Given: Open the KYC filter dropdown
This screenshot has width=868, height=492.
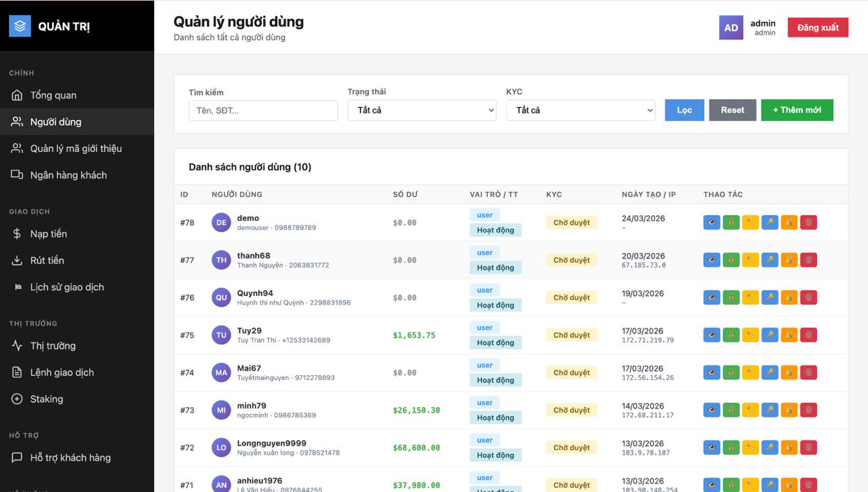Looking at the screenshot, I should [x=580, y=111].
